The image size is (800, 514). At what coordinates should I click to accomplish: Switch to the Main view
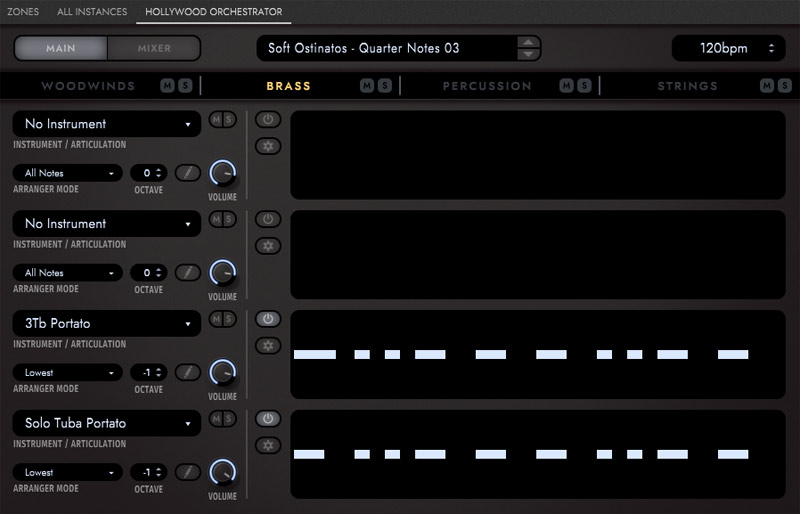pyautogui.click(x=61, y=48)
